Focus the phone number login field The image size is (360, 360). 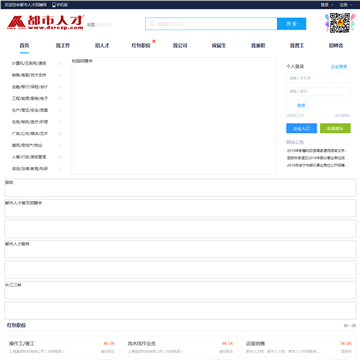pos(318,78)
